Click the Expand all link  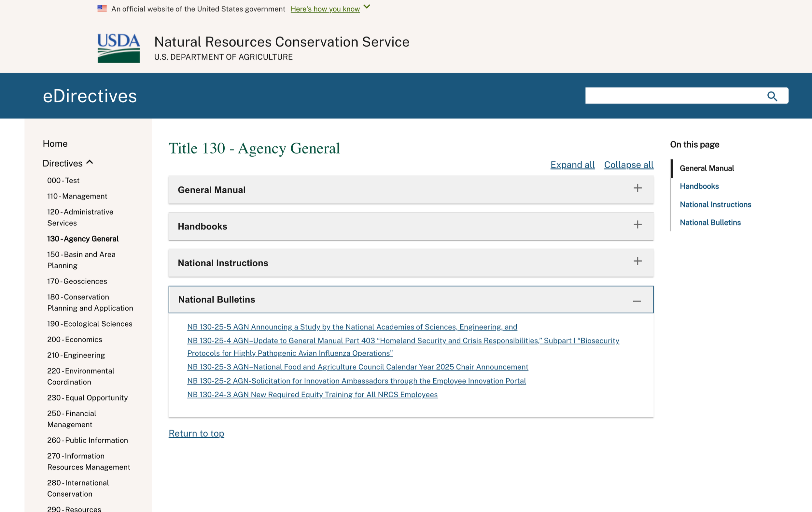572,165
